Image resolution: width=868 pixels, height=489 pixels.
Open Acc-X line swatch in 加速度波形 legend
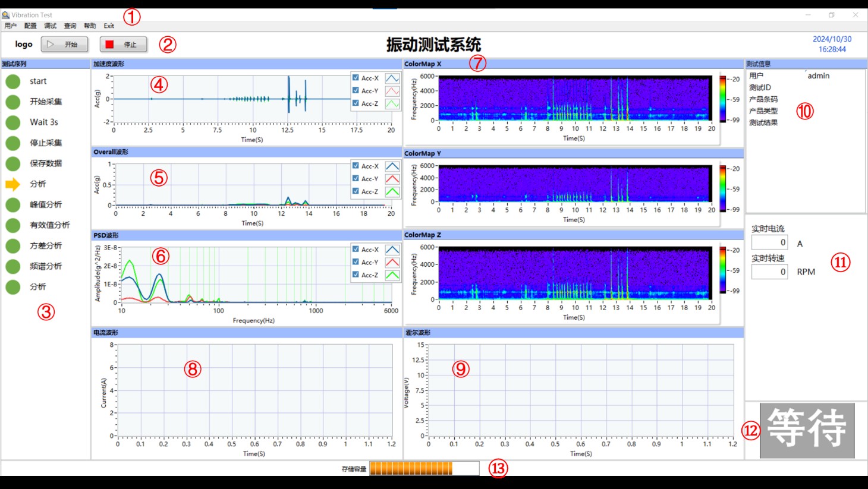tap(392, 78)
